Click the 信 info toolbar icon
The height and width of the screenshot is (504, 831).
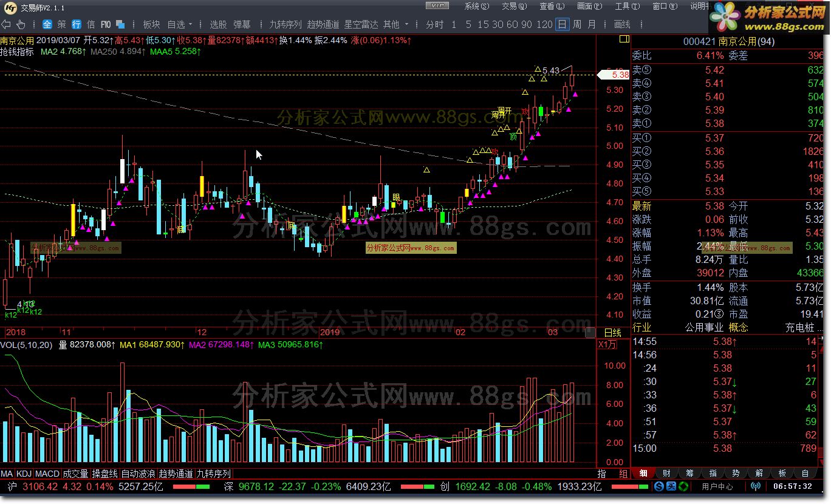coord(91,24)
